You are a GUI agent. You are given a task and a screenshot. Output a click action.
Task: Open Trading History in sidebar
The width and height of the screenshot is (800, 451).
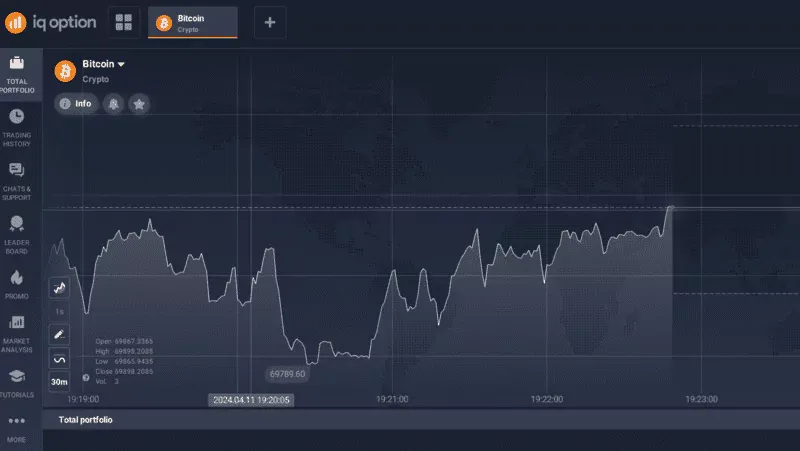click(17, 128)
